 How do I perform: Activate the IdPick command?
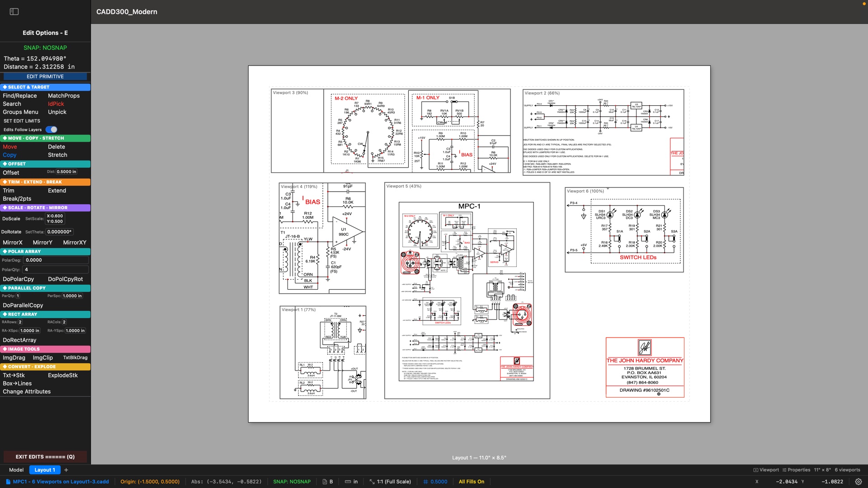(x=56, y=104)
